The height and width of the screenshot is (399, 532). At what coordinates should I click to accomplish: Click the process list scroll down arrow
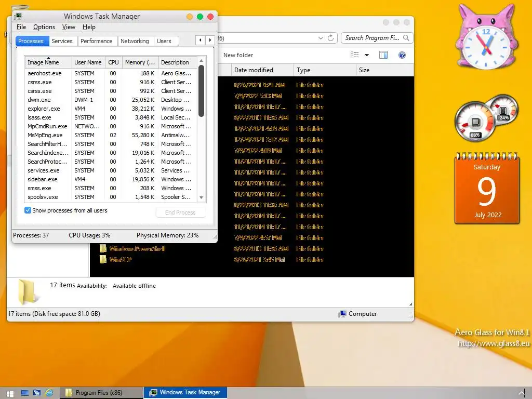(x=201, y=197)
